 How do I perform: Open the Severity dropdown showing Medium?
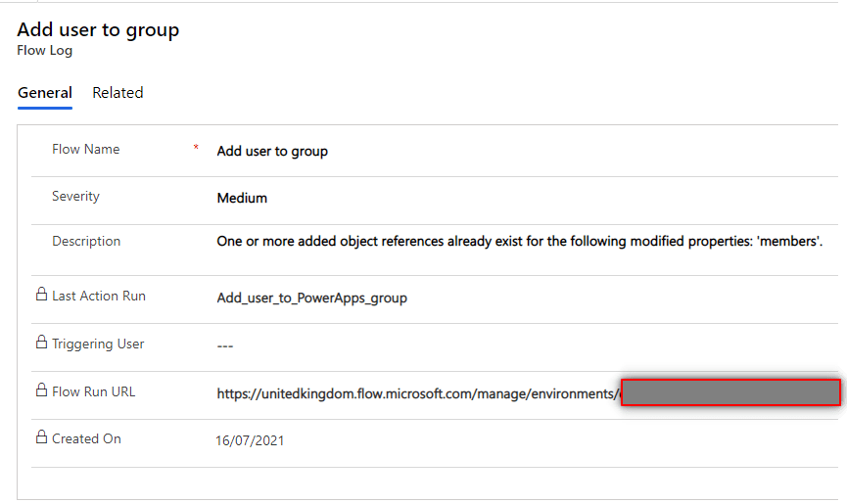[x=242, y=198]
